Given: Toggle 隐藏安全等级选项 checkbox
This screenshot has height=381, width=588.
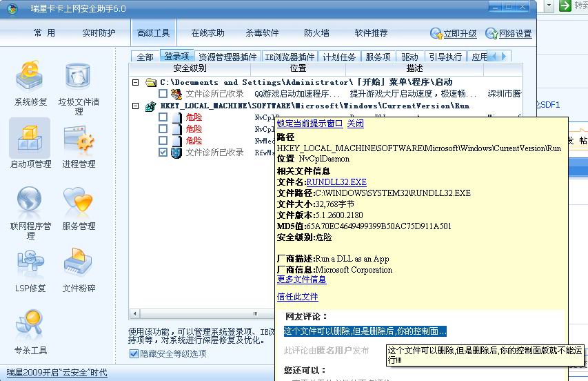Looking at the screenshot, I should tap(134, 353).
